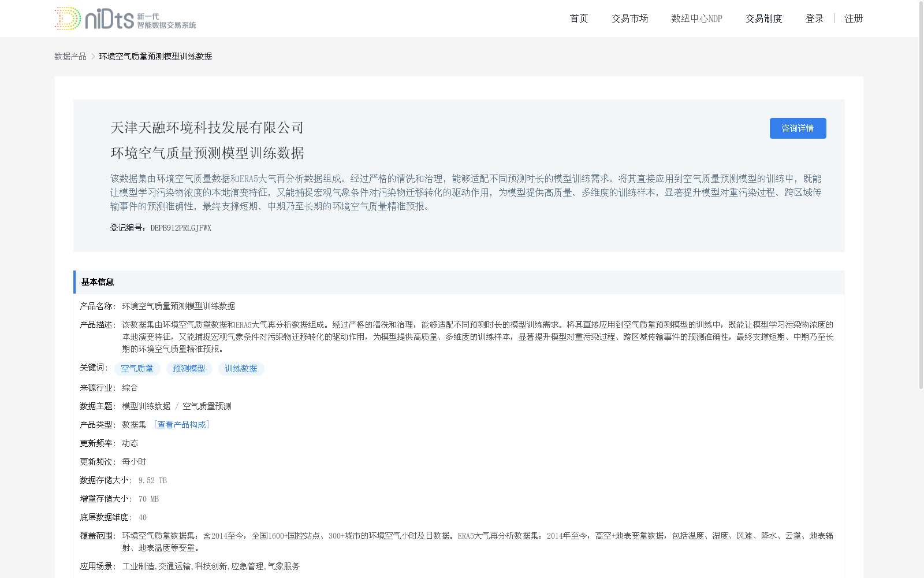
Task: Click the company name 天津天融环境科技发展有限公司
Action: coord(207,128)
